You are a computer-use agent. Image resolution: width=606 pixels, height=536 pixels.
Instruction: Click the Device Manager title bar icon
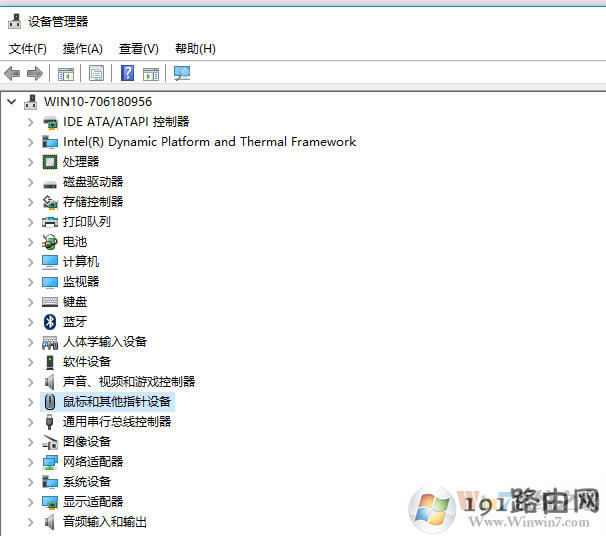pyautogui.click(x=15, y=21)
